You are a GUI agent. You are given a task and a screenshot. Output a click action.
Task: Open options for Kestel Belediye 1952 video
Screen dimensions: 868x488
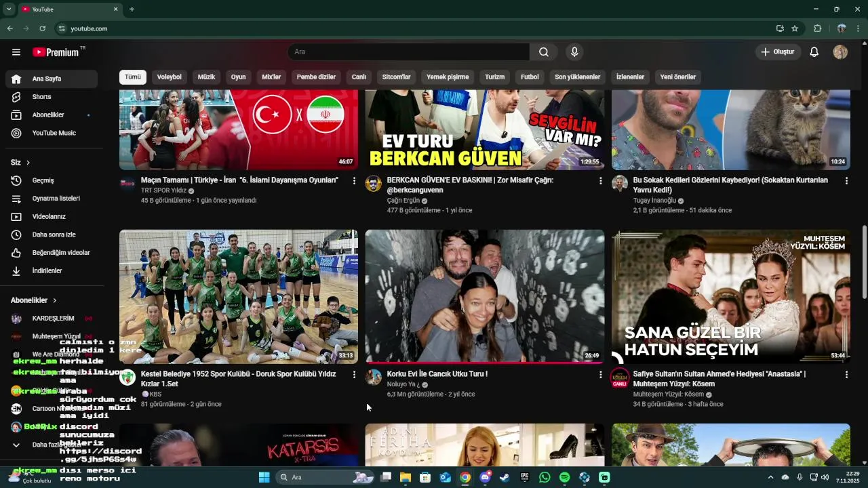(x=354, y=375)
